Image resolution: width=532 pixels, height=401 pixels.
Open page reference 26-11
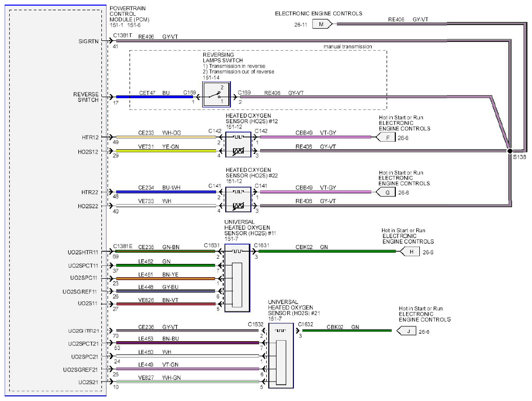(301, 25)
